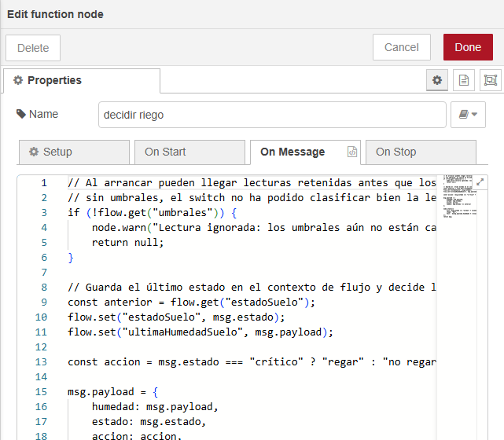Click the code minimap preview
The height and width of the screenshot is (440, 504).
point(460,196)
